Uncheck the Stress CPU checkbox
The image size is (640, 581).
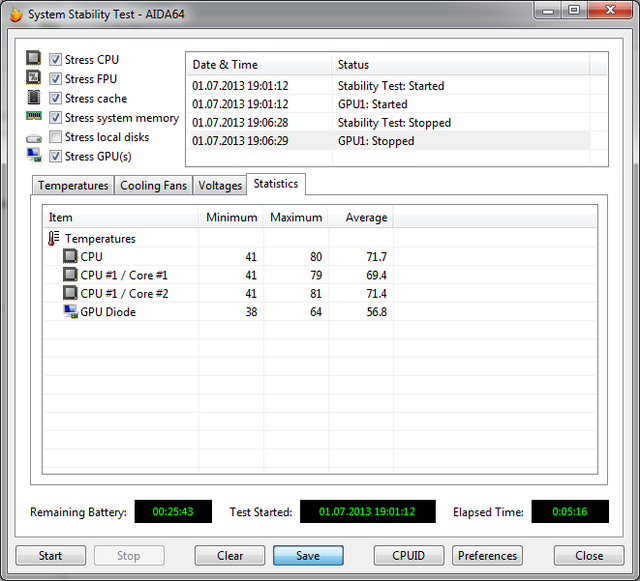pos(56,60)
